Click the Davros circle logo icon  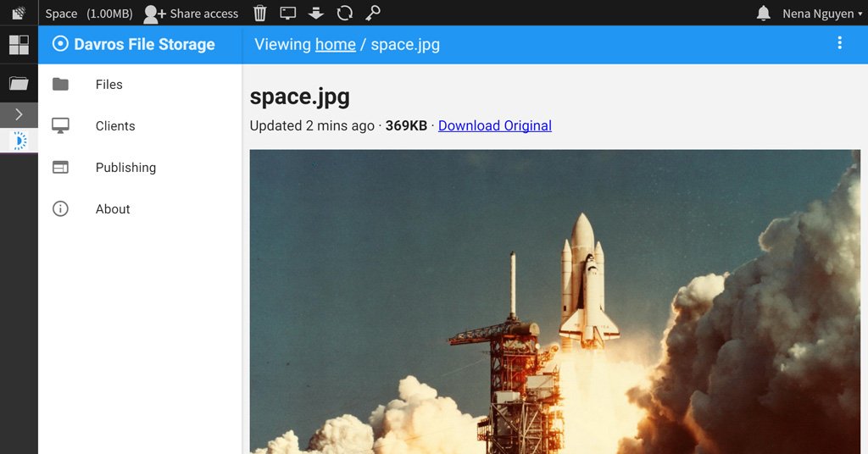coord(60,44)
